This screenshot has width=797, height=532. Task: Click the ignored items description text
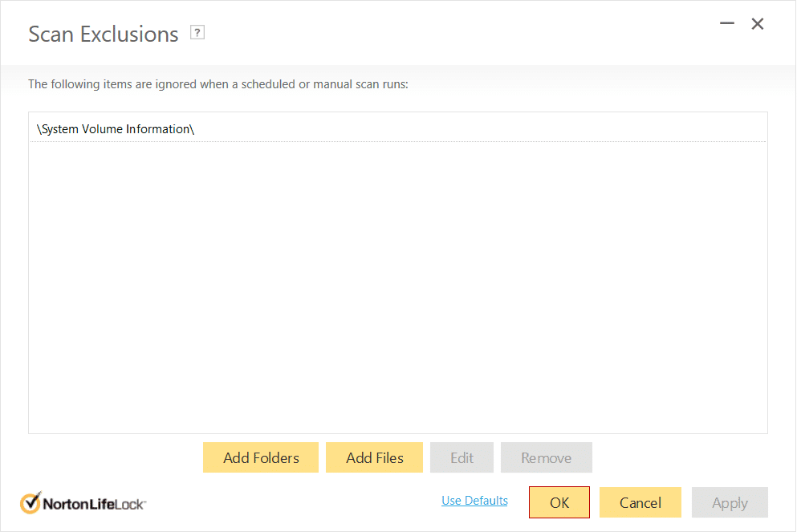pos(218,83)
